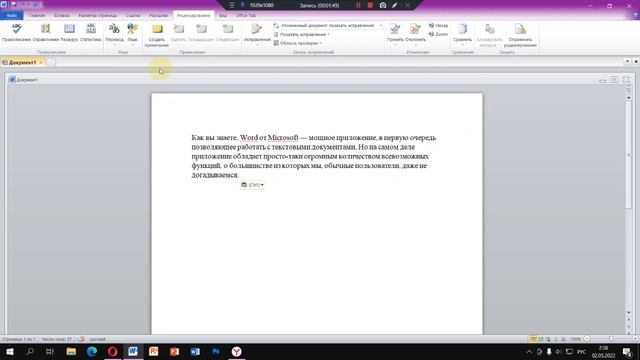Click the word Word in the document
The height and width of the screenshot is (360, 640).
click(249, 138)
